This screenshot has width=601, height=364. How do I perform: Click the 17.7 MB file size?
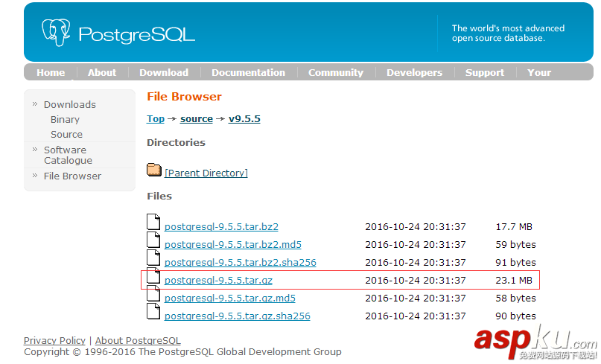pyautogui.click(x=514, y=227)
